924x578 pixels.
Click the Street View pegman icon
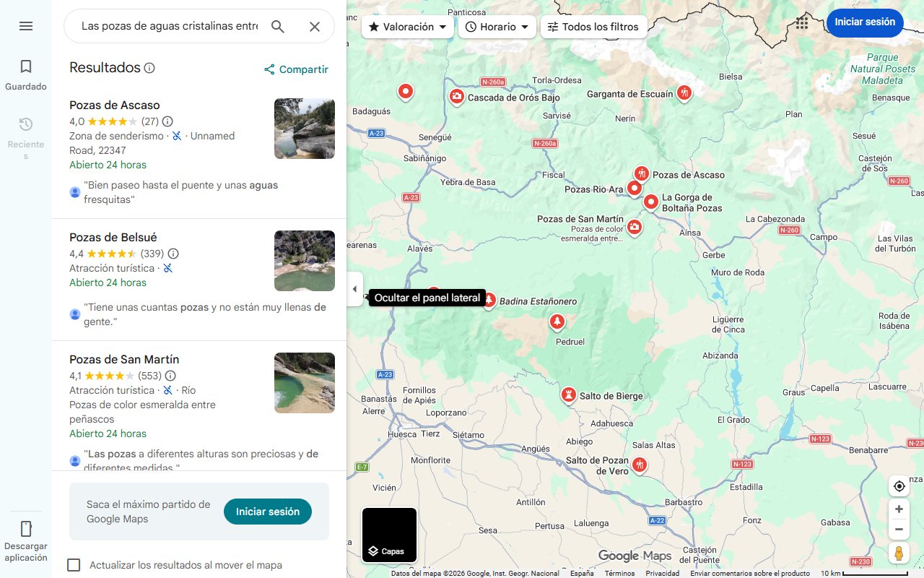(899, 553)
